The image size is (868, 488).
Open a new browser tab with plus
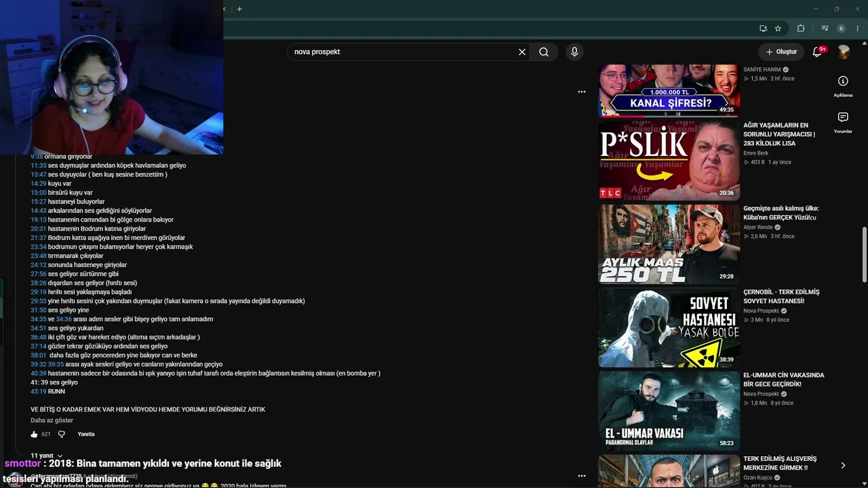(x=239, y=9)
